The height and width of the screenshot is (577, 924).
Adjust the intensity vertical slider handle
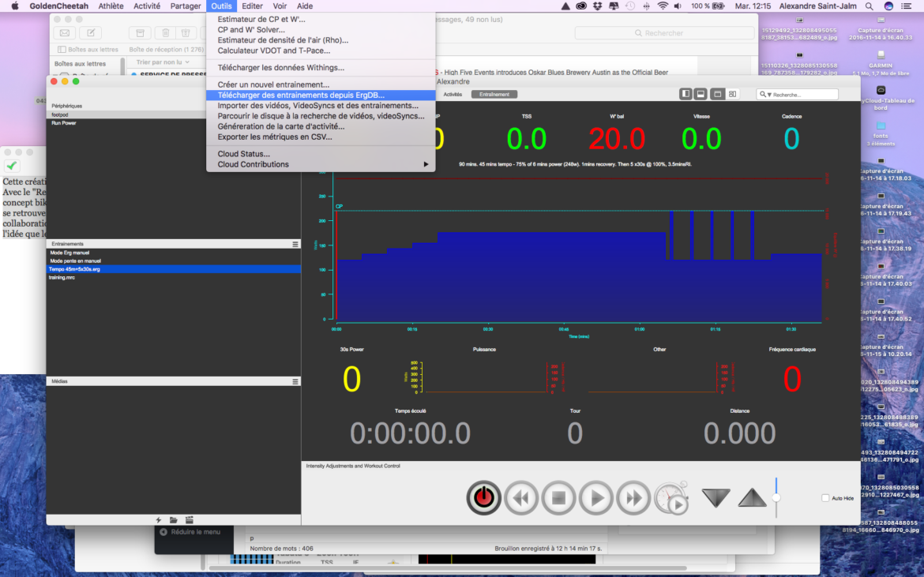[776, 497]
